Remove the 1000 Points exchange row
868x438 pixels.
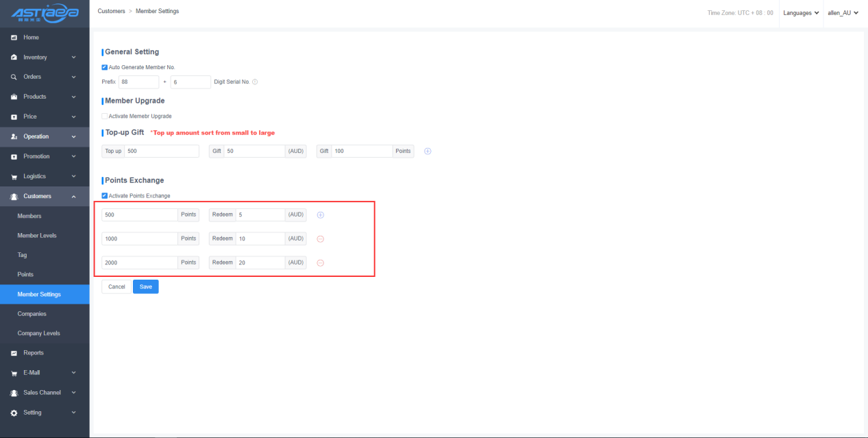click(x=320, y=239)
